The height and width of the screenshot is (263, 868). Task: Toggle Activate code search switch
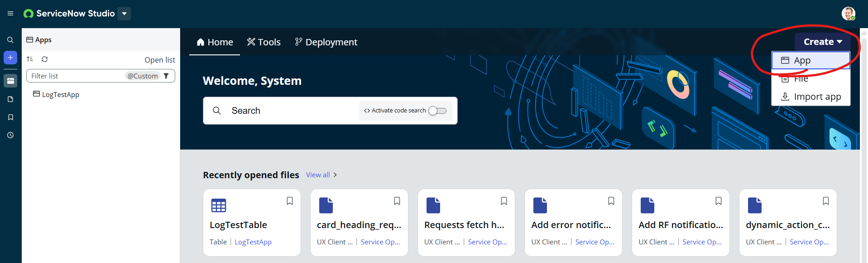437,111
